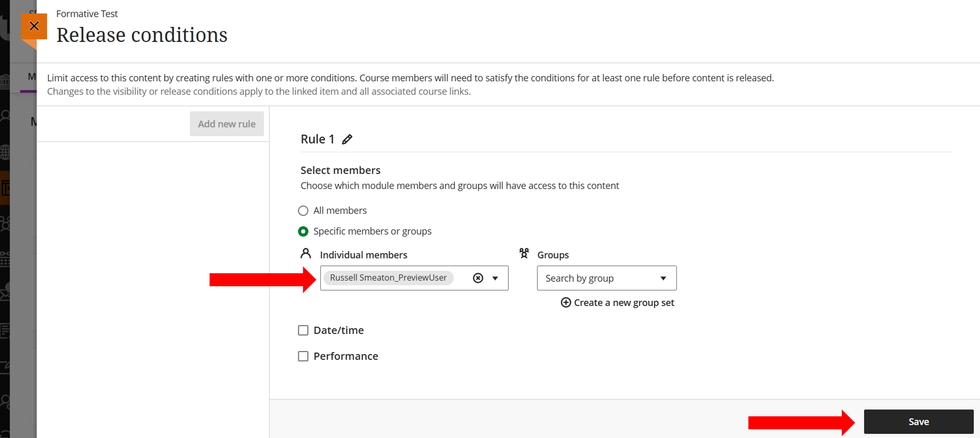Click the Formative Test title text
This screenshot has width=980, height=438.
click(87, 14)
